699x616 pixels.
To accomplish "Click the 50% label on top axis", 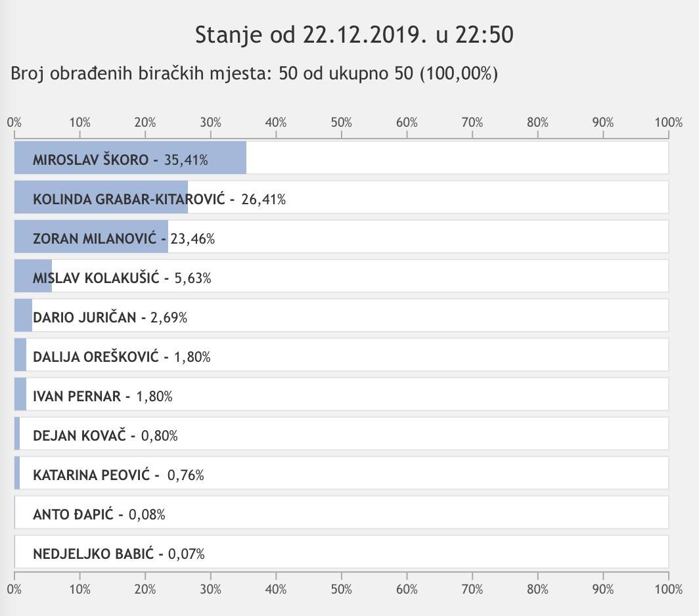I will 342,122.
